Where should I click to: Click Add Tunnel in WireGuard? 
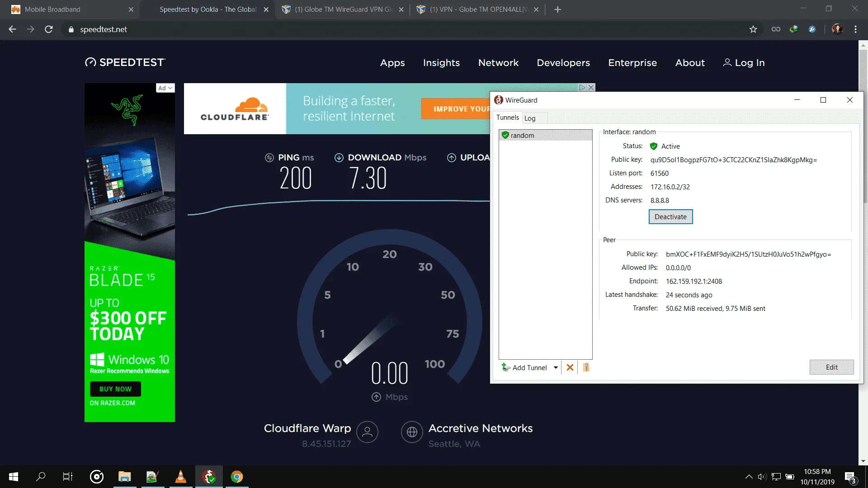pyautogui.click(x=524, y=368)
